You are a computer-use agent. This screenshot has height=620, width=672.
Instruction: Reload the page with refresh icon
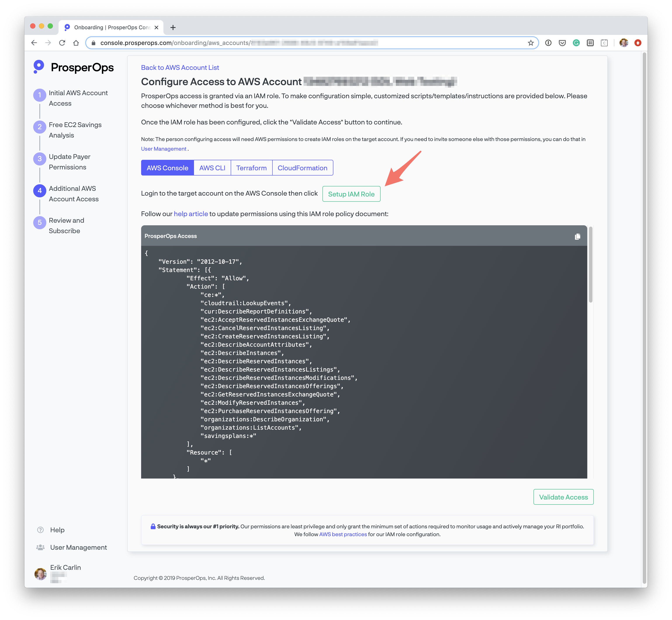[62, 43]
